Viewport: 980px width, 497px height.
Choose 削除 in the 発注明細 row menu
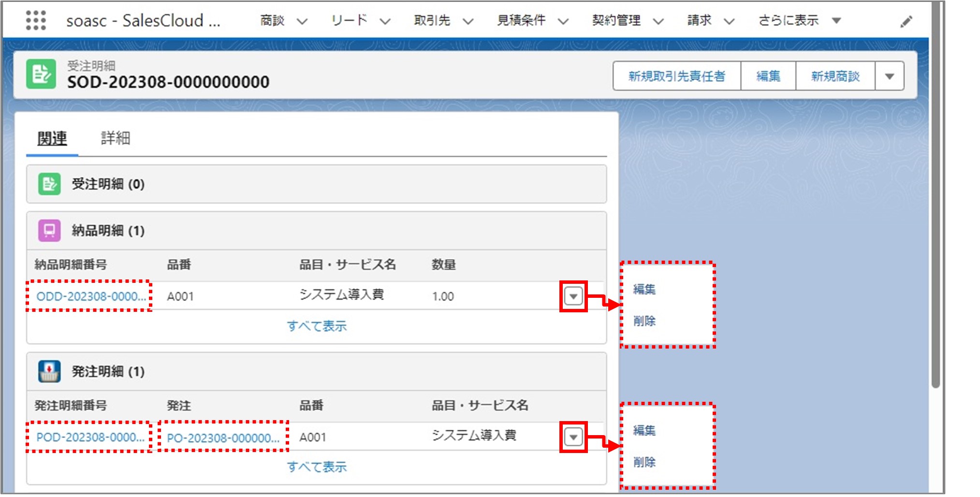(644, 462)
